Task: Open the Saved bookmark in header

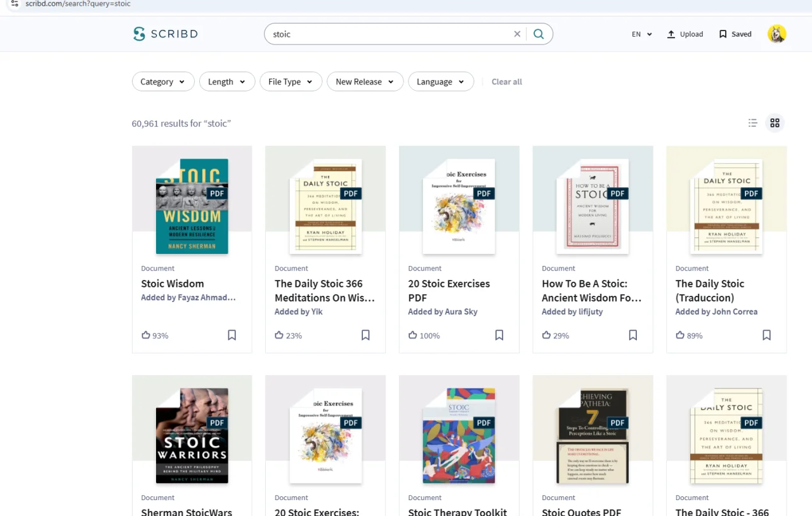Action: [x=735, y=34]
